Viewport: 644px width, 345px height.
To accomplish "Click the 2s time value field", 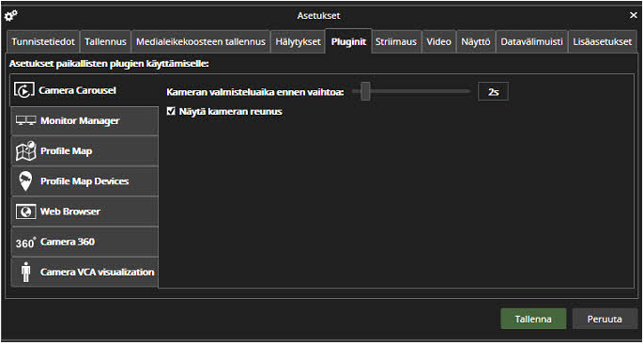I will tap(493, 92).
